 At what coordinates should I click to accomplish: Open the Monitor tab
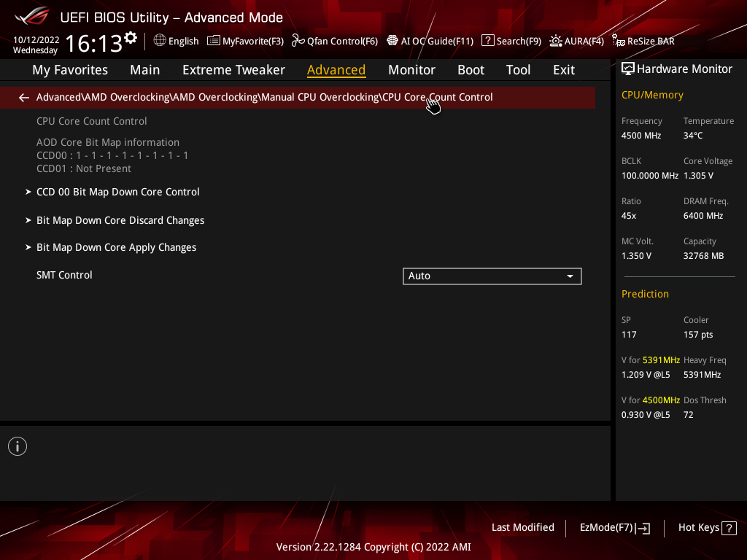click(411, 70)
